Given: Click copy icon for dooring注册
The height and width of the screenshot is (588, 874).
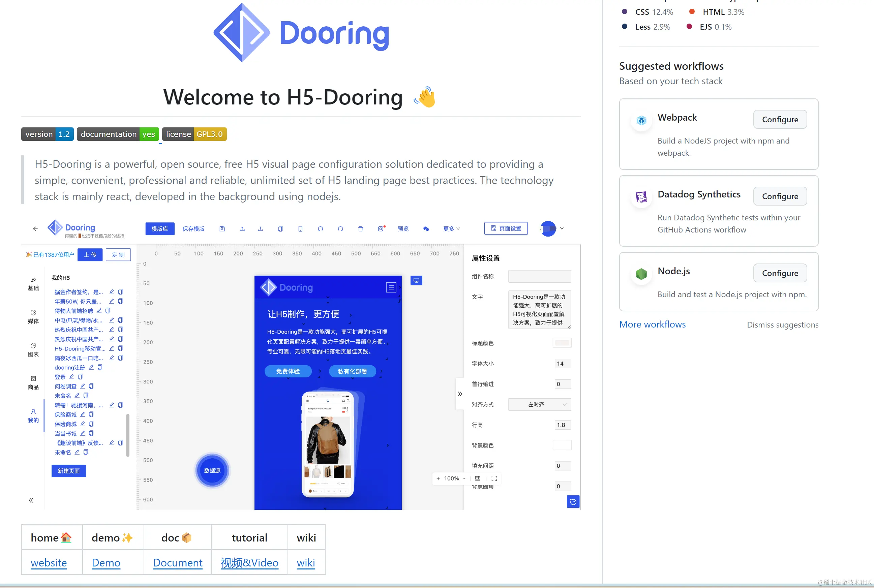Looking at the screenshot, I should tap(100, 368).
